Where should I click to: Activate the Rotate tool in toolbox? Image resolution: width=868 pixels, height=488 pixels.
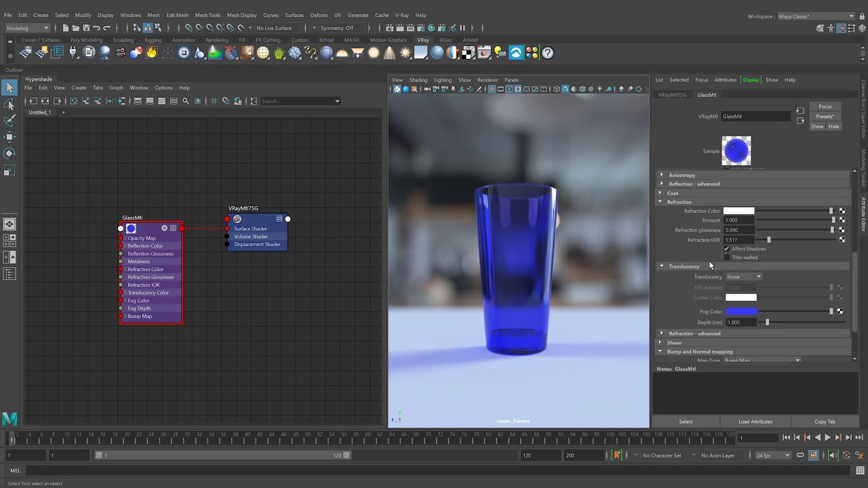coord(9,153)
